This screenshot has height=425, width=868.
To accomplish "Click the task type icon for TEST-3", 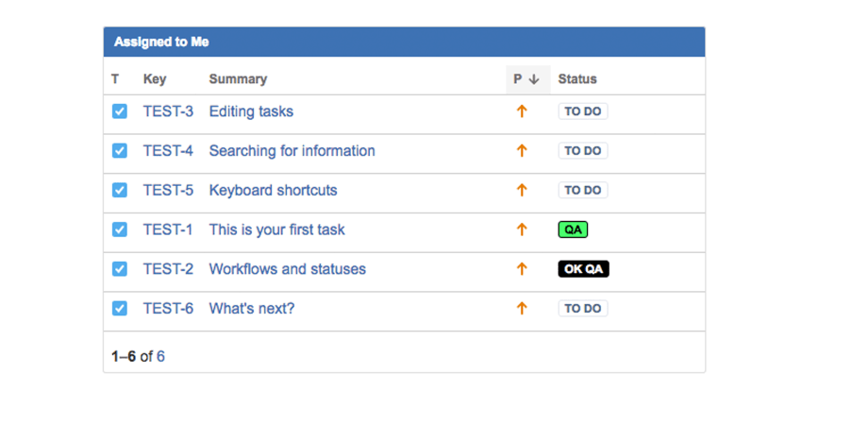I will (x=120, y=111).
